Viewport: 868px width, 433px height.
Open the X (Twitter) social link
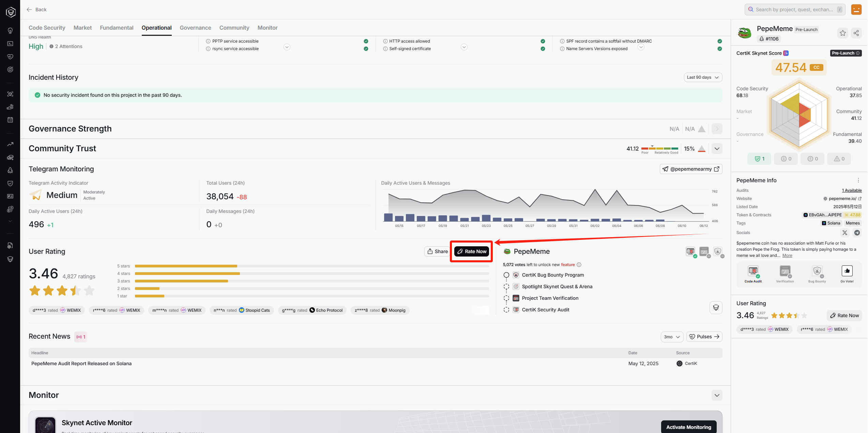point(844,233)
